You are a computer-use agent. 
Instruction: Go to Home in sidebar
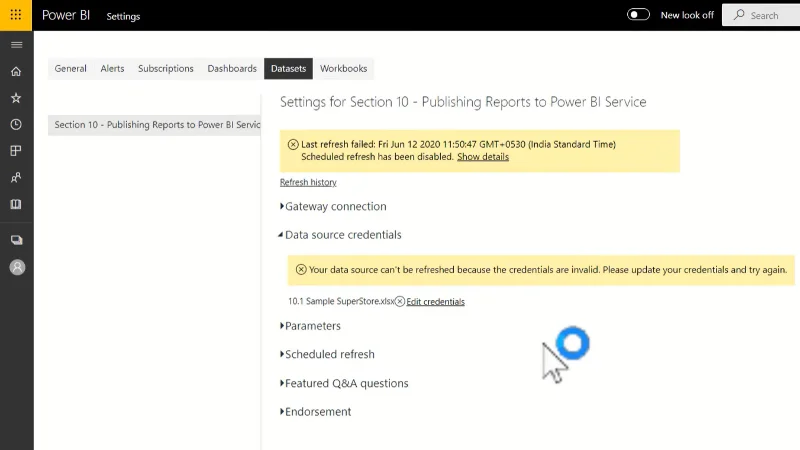(x=16, y=71)
